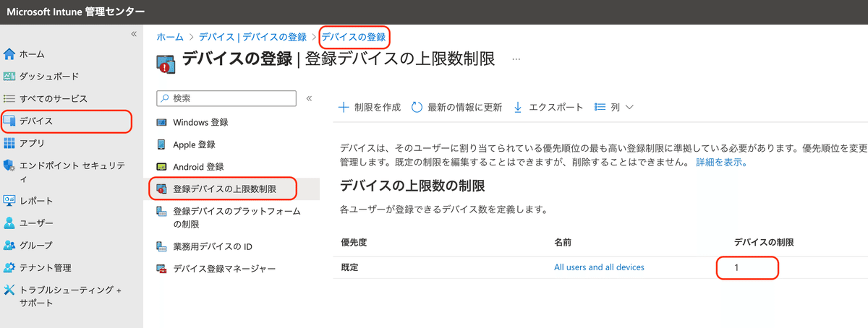Click the 登録デバイスの上限数制限 icon

point(161,189)
